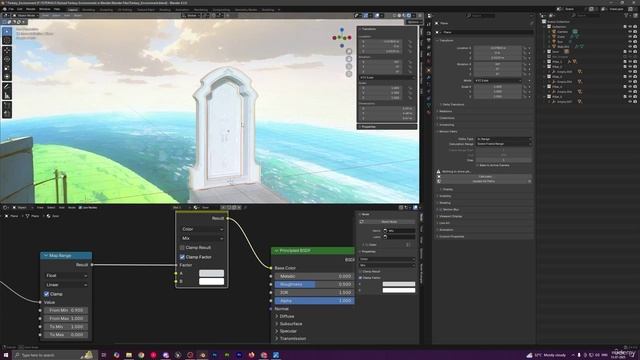Open the Modifiers properties tab (wrench)
This screenshot has width=640, height=360.
429,78
